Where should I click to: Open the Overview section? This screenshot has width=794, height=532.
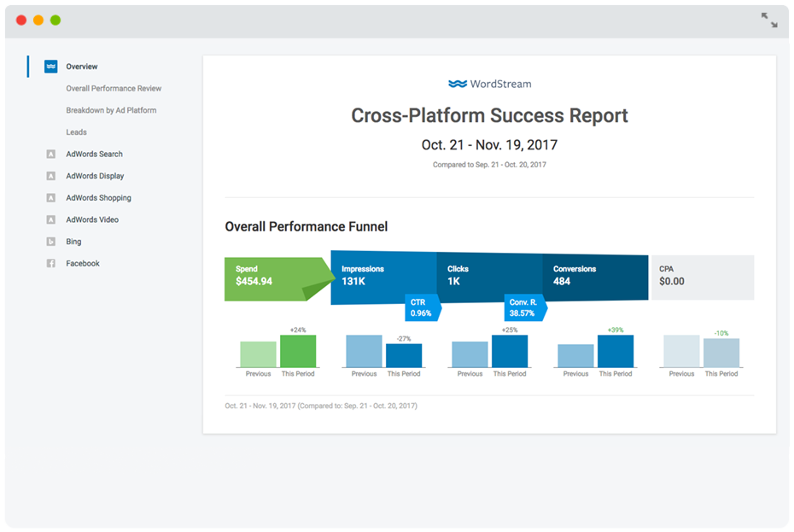81,67
